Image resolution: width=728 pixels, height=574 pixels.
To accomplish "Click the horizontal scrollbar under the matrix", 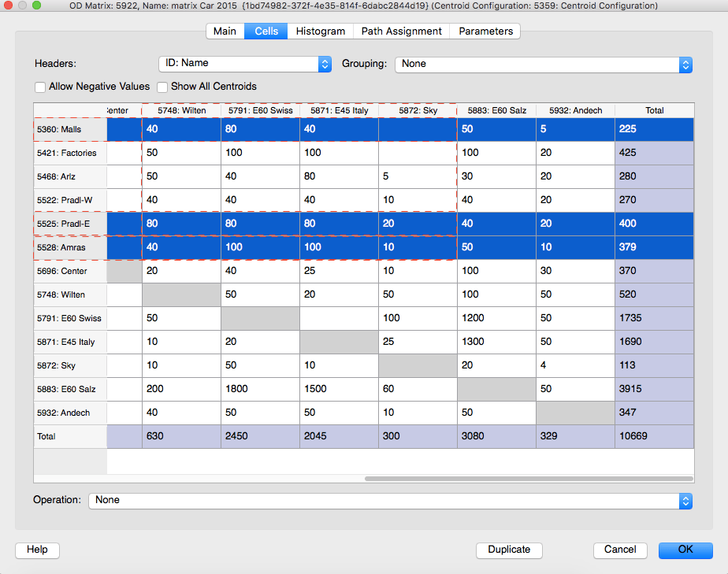I will [x=529, y=479].
